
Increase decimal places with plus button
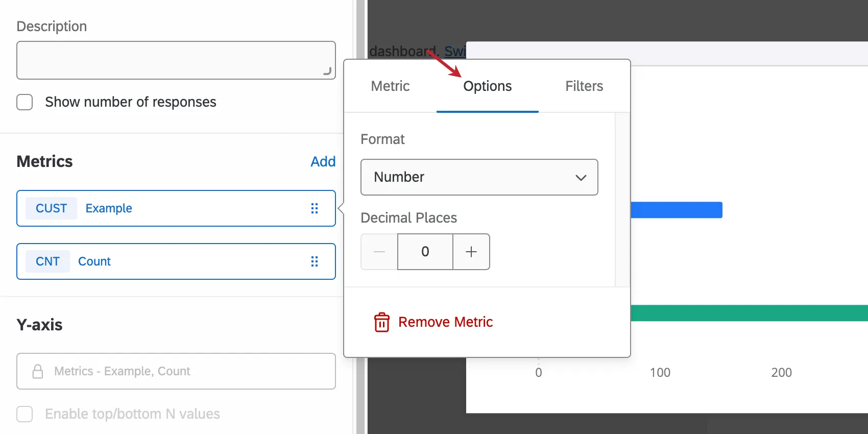pyautogui.click(x=471, y=252)
